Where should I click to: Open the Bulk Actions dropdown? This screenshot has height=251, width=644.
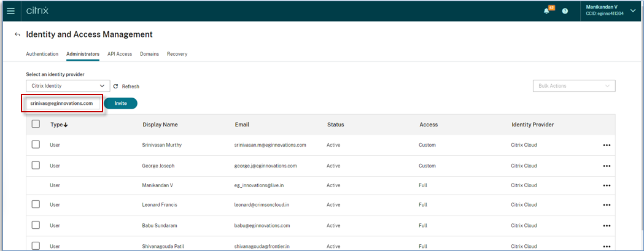tap(574, 86)
